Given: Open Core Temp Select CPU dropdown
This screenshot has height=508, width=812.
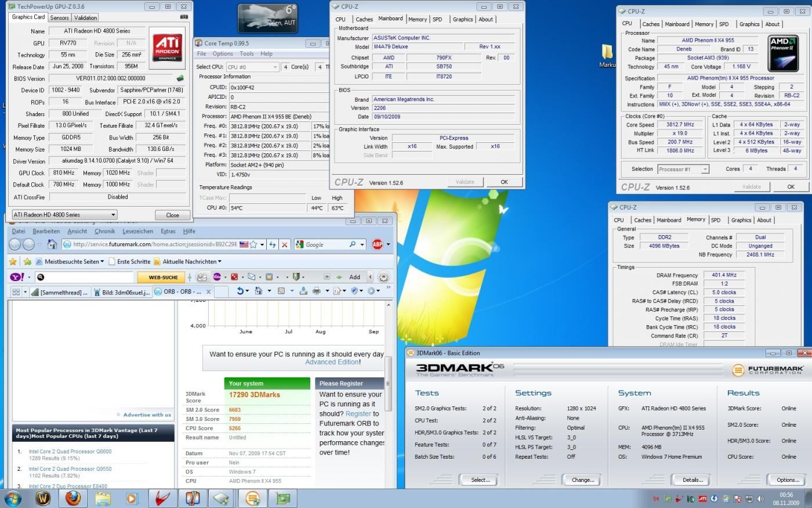Looking at the screenshot, I should [x=252, y=67].
